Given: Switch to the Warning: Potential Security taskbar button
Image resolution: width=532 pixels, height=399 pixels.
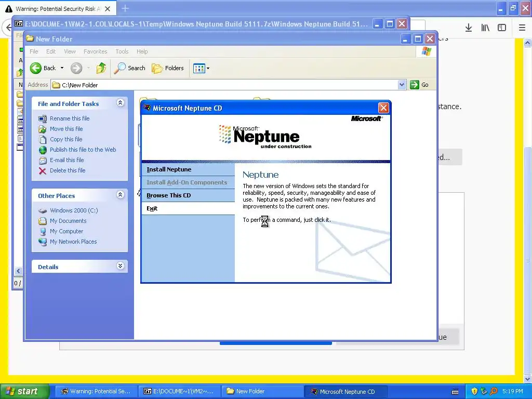Looking at the screenshot, I should pos(96,391).
